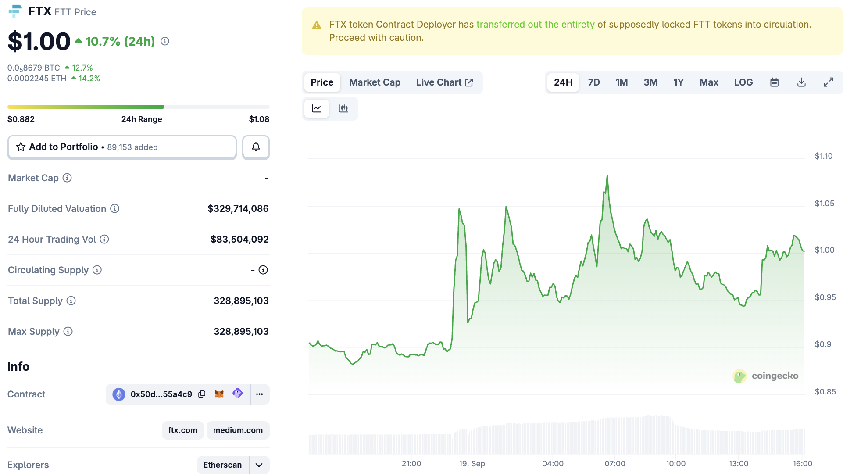This screenshot has height=476, width=868.
Task: Open the medium.com link
Action: tap(238, 430)
